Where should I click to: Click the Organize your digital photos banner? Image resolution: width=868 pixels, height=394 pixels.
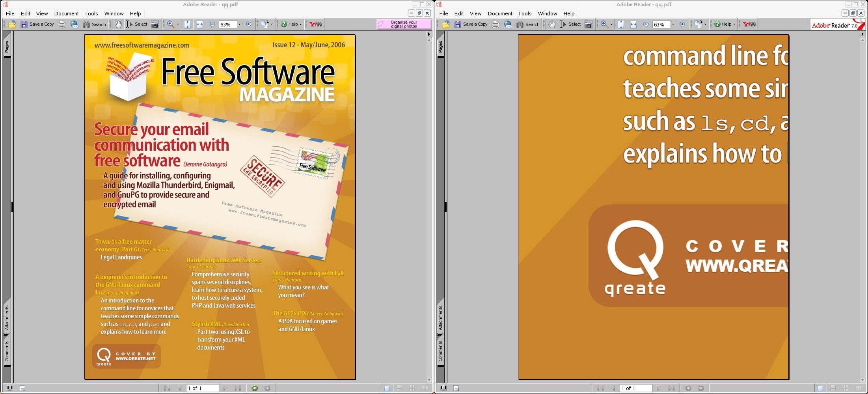click(404, 24)
